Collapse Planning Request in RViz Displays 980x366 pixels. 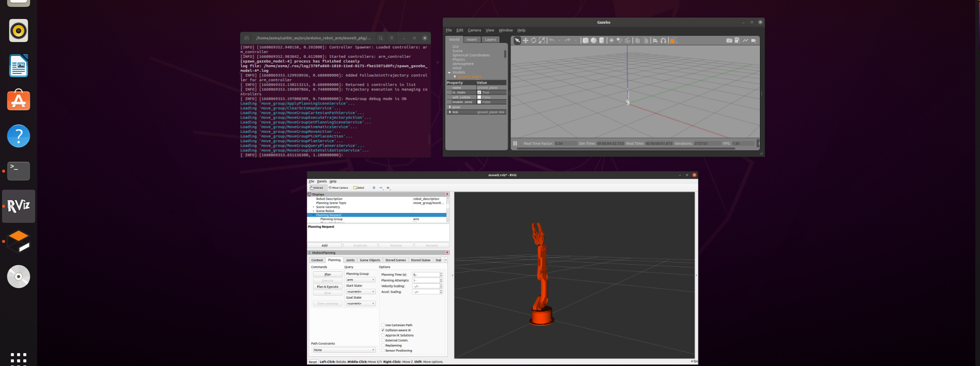point(314,215)
